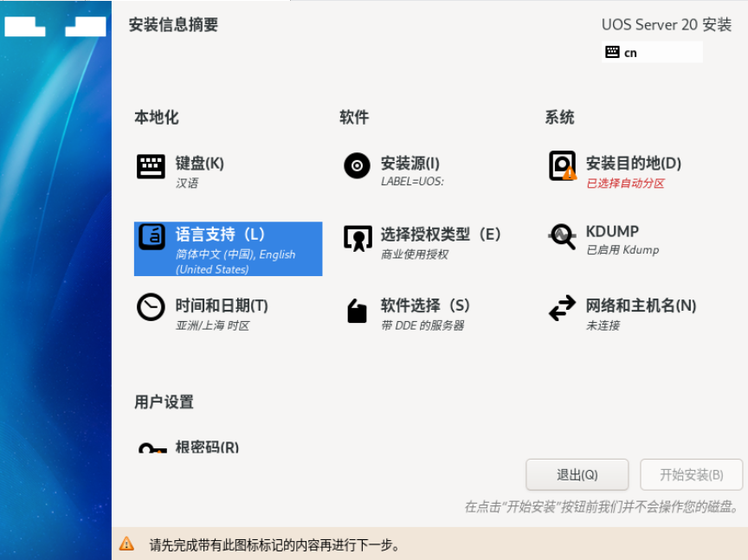This screenshot has height=560, width=748.
Task: Click the 商业使用授权 text
Action: click(415, 254)
